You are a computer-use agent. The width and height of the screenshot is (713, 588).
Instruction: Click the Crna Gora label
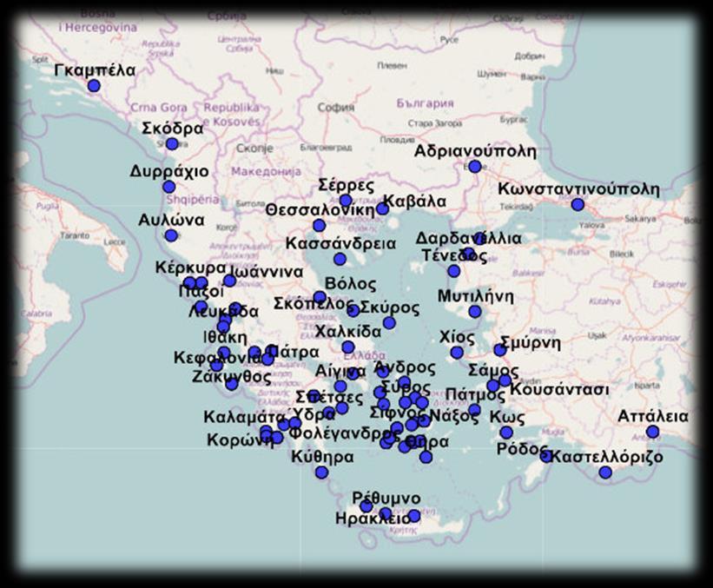point(159,108)
